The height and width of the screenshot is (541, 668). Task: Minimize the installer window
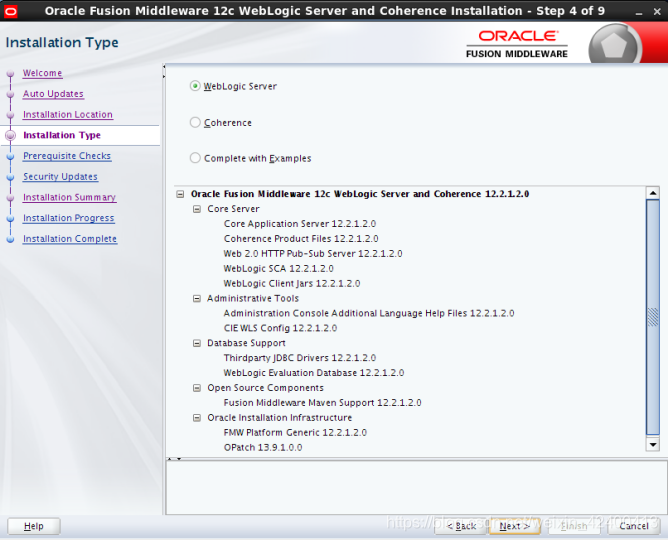pos(639,12)
